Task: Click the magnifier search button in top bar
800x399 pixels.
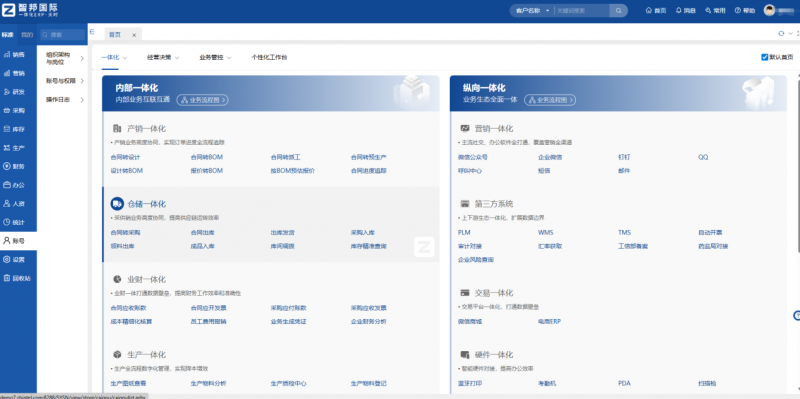Action: pyautogui.click(x=618, y=10)
